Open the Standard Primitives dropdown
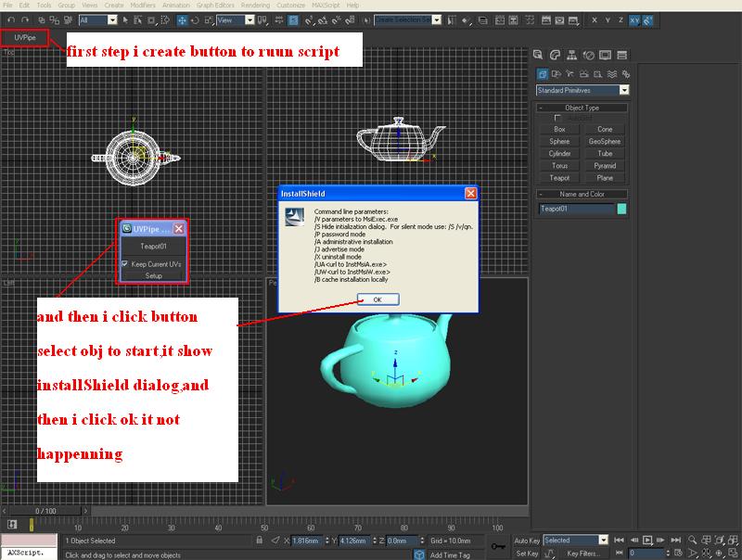This screenshot has height=560, width=742. click(624, 90)
